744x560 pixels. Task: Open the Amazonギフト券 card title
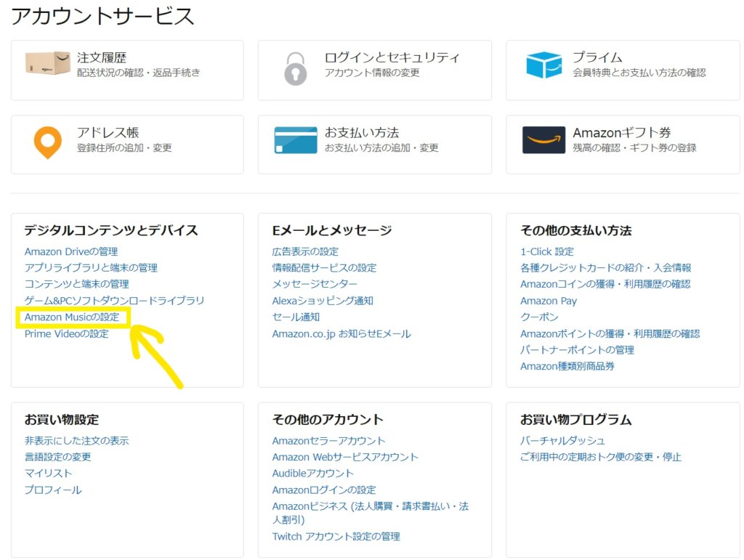[622, 133]
